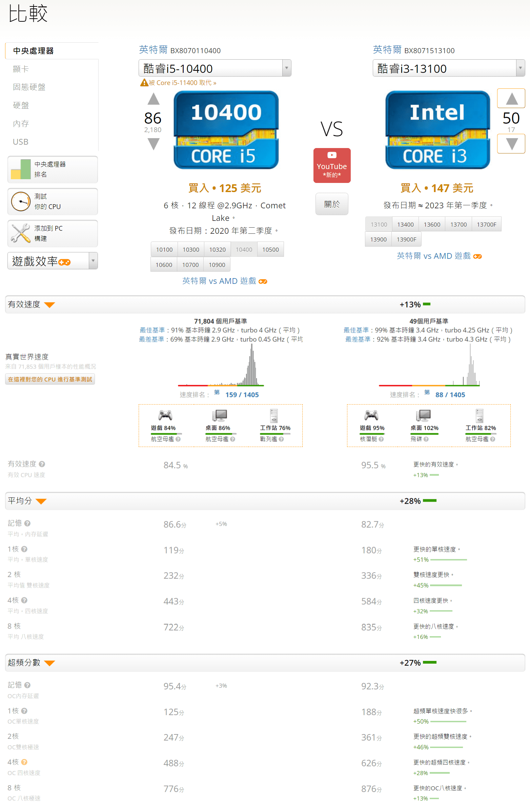Select 顯卡 in the sidebar menu

click(x=21, y=69)
